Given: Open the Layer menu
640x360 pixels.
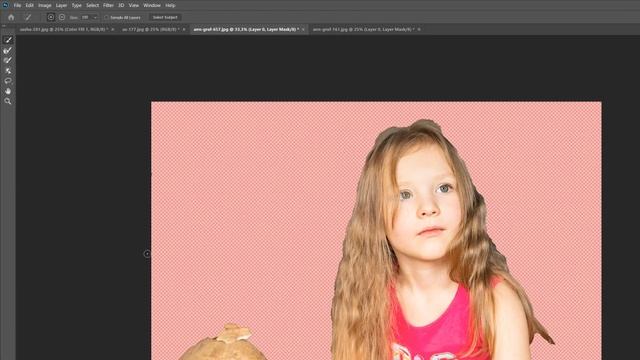Looking at the screenshot, I should pos(61,5).
